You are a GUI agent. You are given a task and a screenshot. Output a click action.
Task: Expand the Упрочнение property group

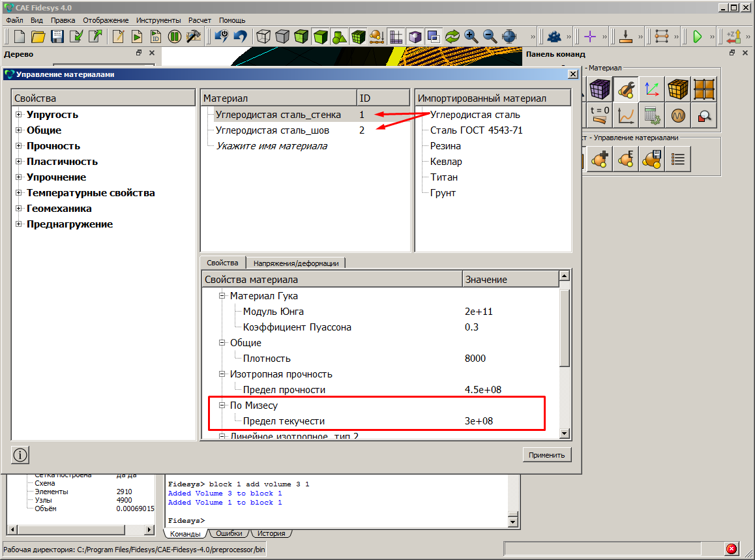[18, 177]
